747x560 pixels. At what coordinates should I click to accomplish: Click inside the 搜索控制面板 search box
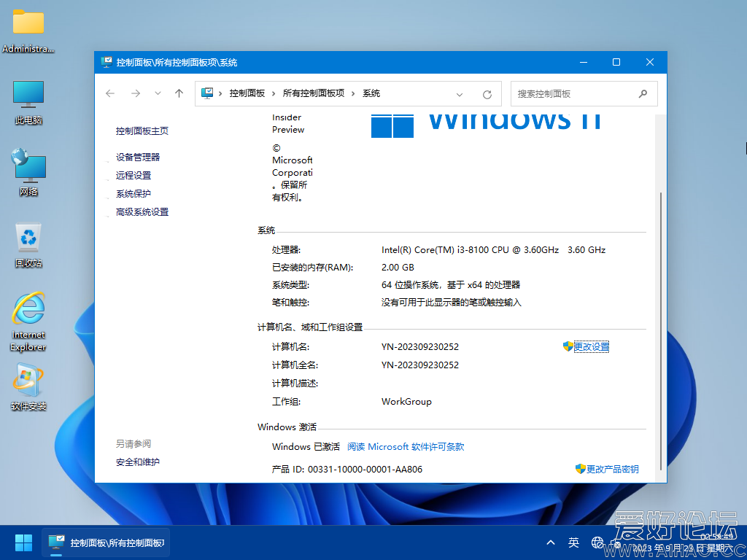(573, 93)
